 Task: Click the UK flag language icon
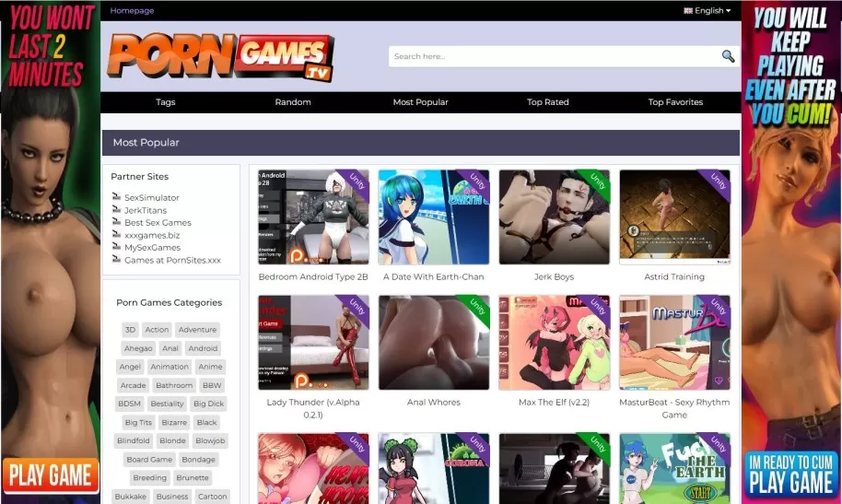pyautogui.click(x=688, y=11)
